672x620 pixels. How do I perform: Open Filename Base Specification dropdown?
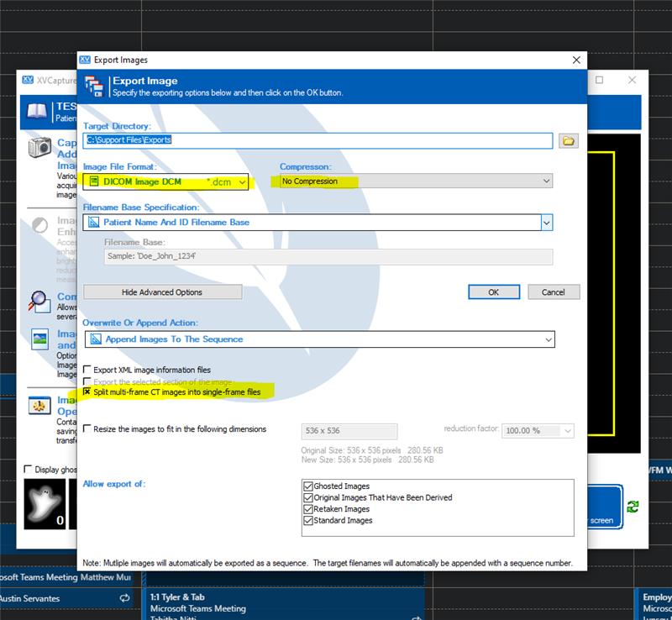tap(318, 223)
